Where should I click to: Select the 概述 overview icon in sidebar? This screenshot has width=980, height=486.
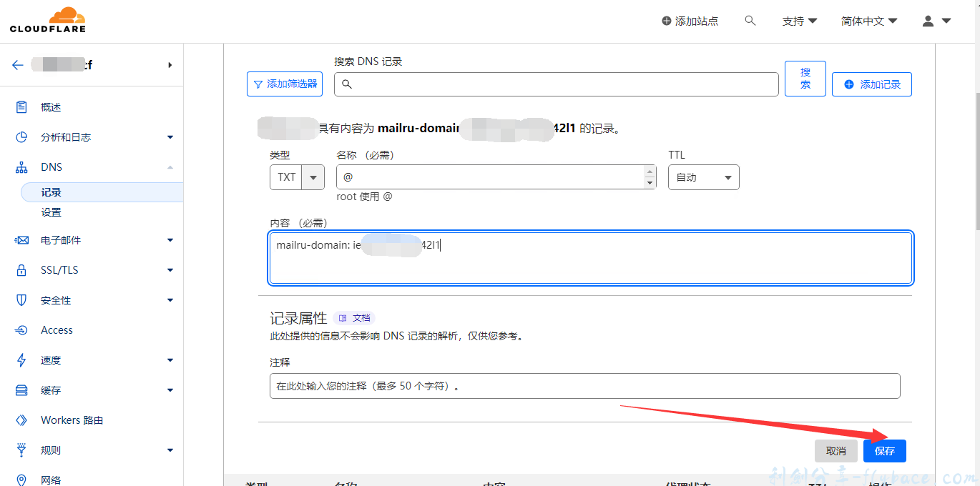(x=20, y=106)
